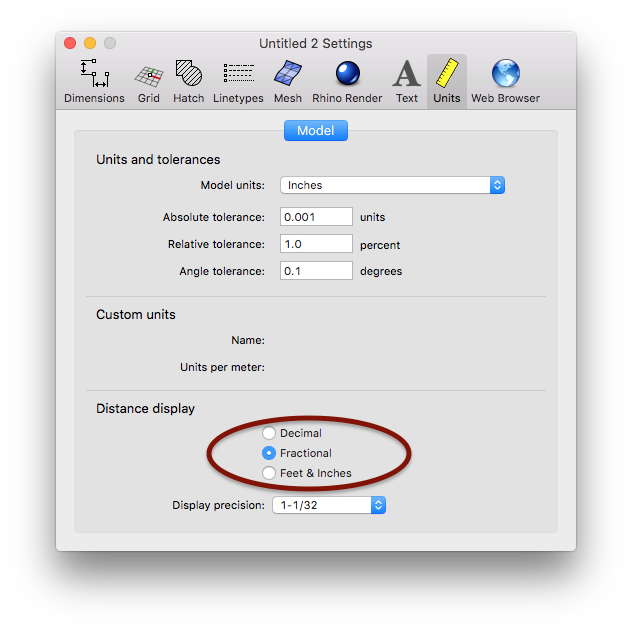Viewport: 632px width, 631px height.
Task: Click the Absolute tolerance input field
Action: (x=316, y=217)
